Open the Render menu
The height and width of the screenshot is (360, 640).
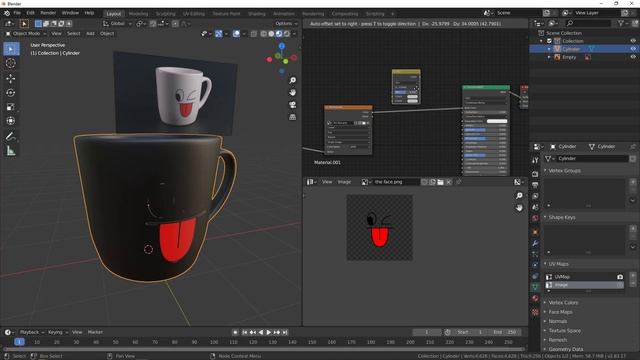[x=48, y=13]
